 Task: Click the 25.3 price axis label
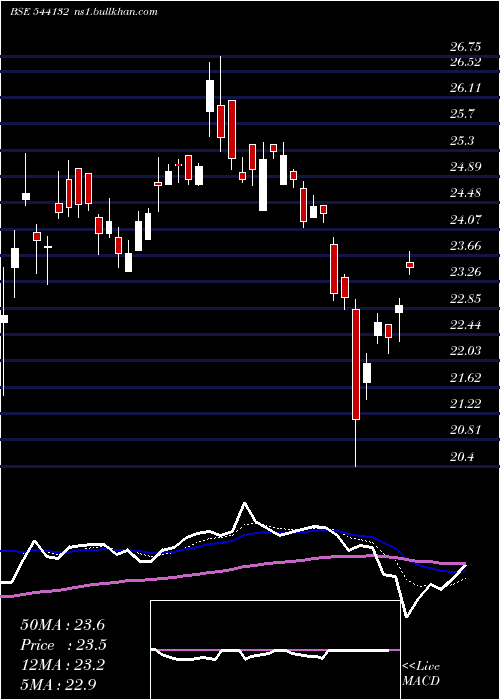462,141
